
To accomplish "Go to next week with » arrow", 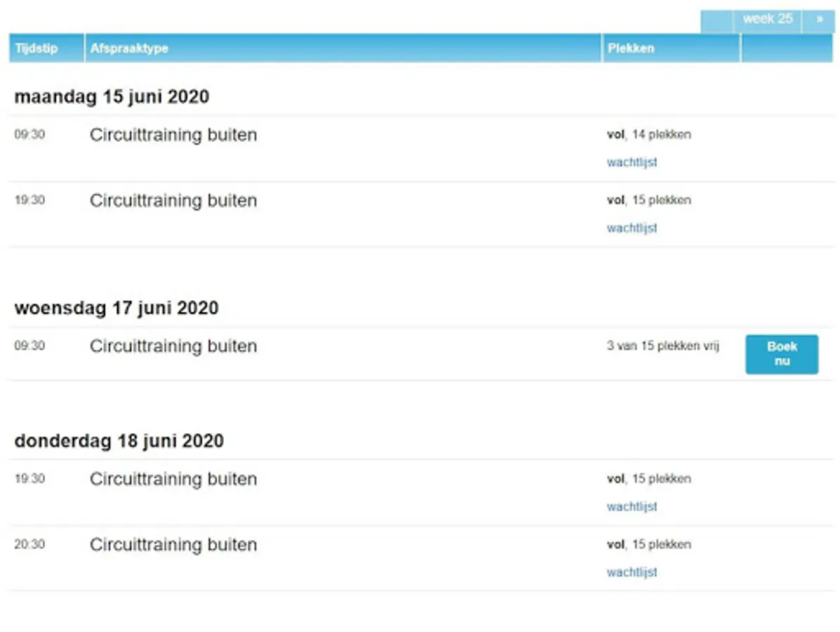I will pos(819,20).
